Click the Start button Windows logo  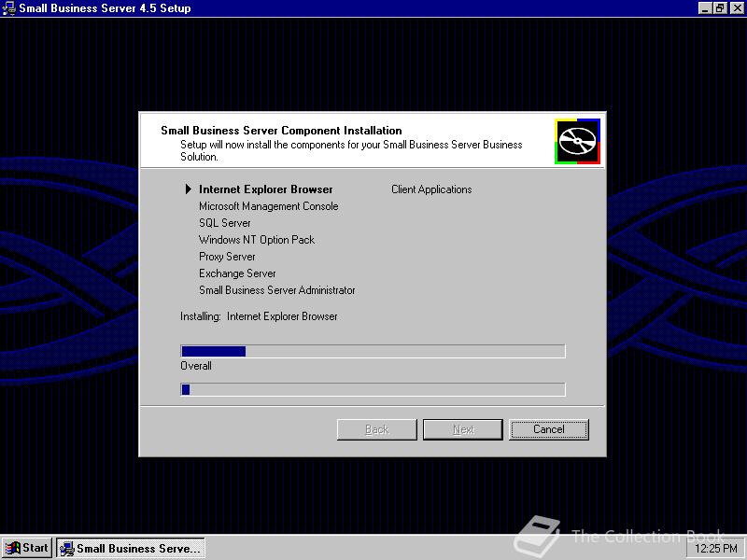[12, 548]
